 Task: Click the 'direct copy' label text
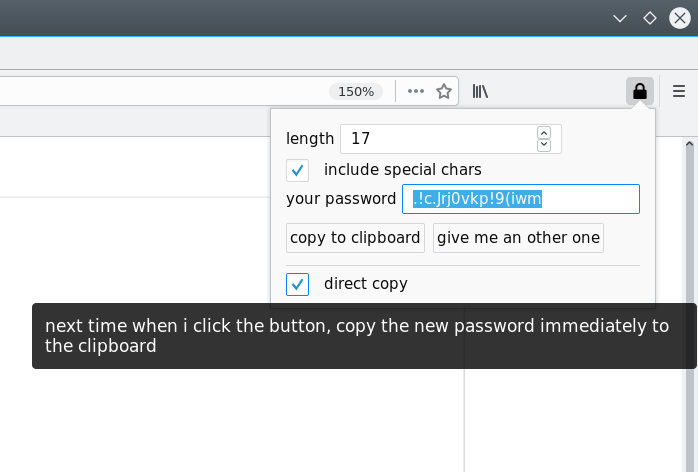point(366,284)
